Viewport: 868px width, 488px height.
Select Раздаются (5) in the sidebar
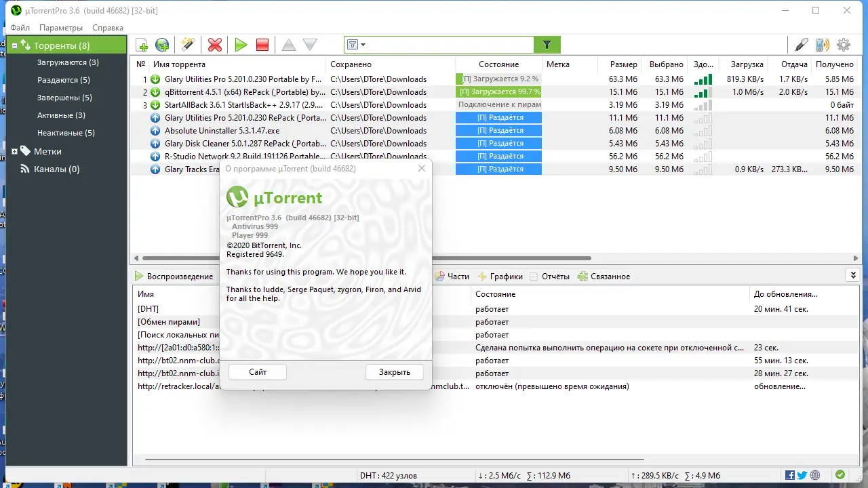coord(64,80)
